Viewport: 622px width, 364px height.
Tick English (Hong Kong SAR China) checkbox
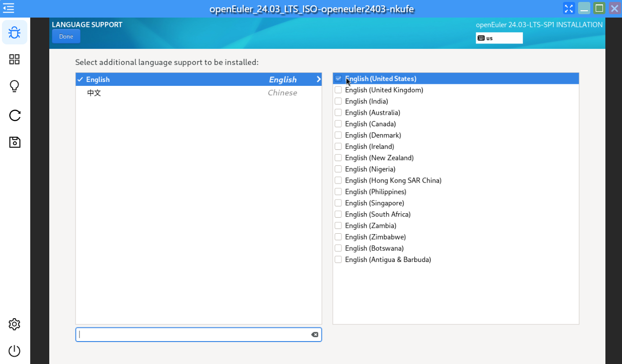click(x=338, y=180)
